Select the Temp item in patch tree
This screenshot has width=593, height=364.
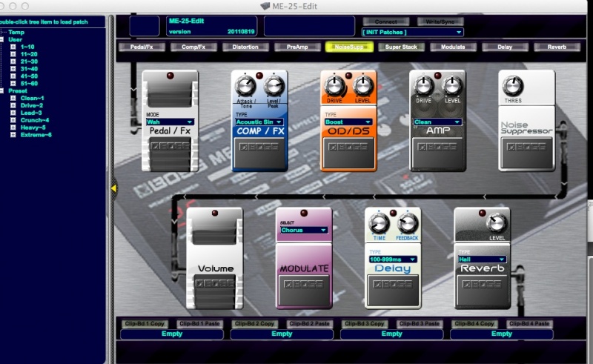[16, 32]
